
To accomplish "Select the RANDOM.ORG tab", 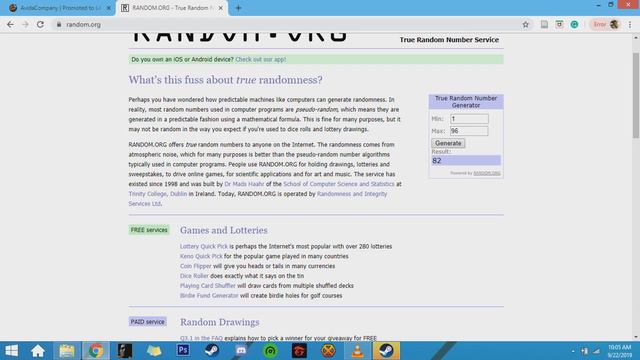I will pos(171,8).
